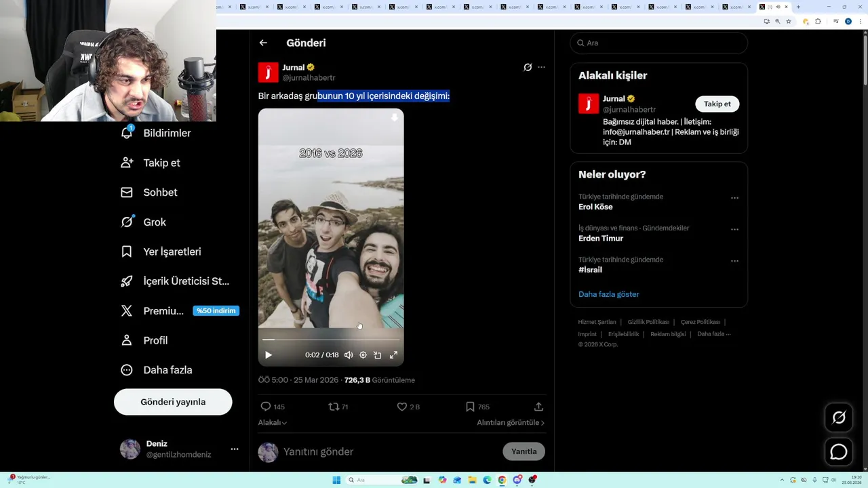
Task: Click Daha fazla göster link
Action: point(609,294)
